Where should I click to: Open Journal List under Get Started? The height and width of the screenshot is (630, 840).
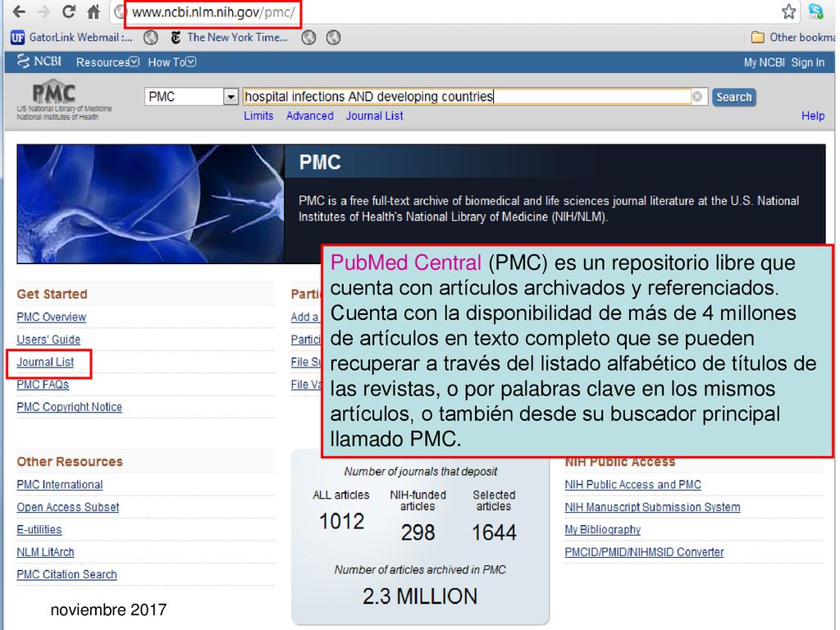tap(45, 362)
